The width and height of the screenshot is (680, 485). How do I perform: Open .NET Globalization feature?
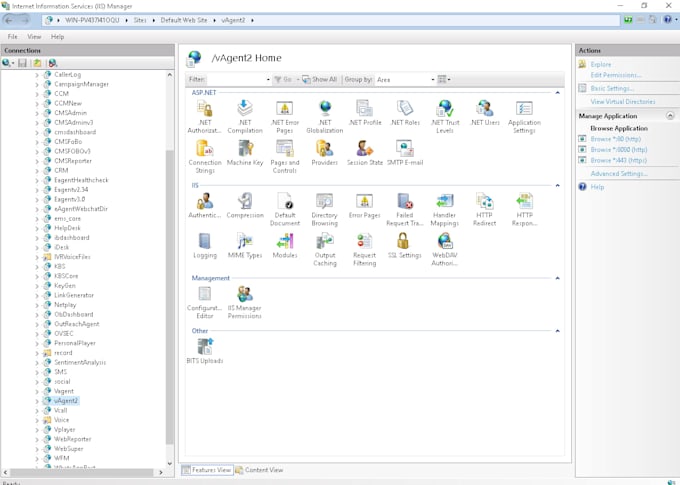point(325,116)
